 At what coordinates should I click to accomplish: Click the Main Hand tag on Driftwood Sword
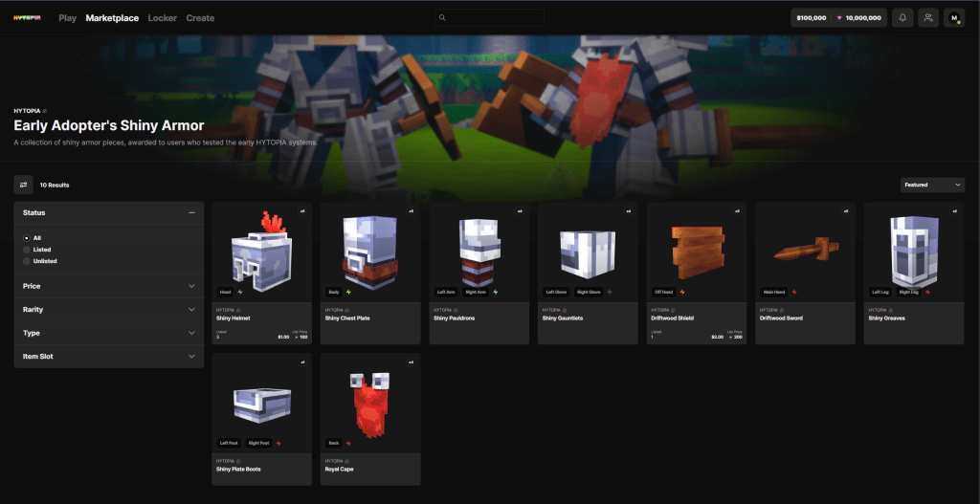[774, 292]
